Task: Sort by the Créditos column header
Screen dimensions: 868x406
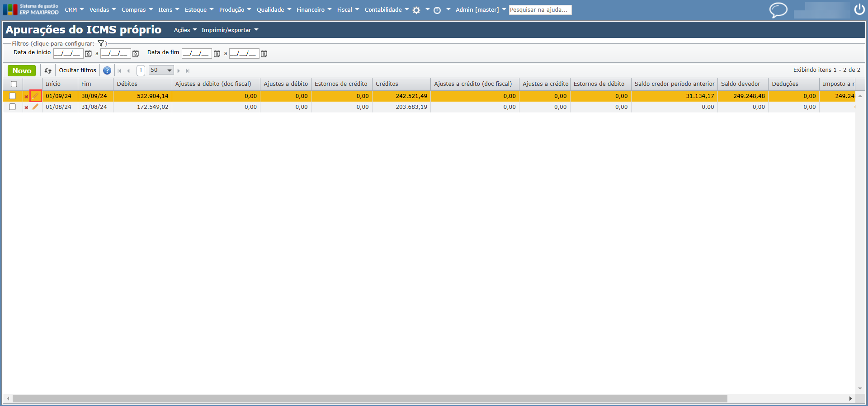Action: click(401, 84)
